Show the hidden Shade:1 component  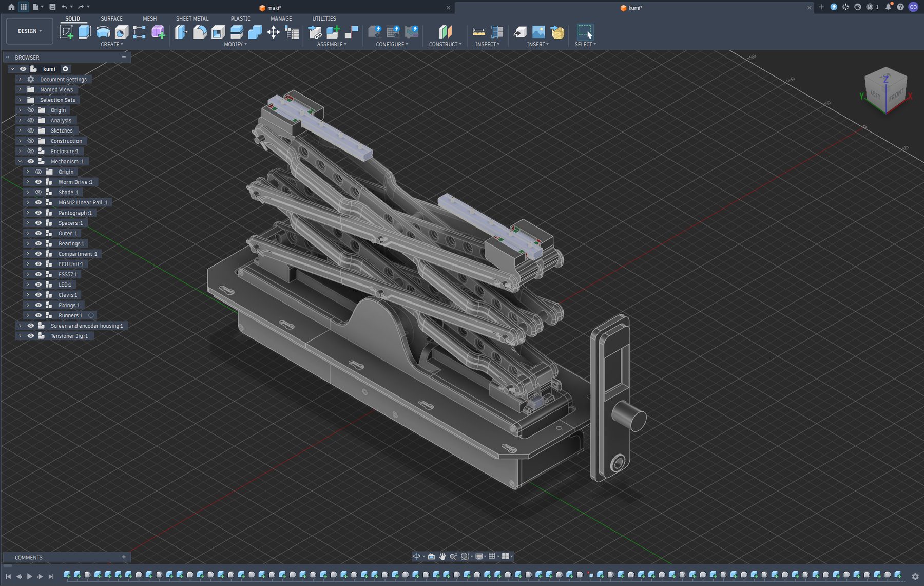[x=38, y=192]
